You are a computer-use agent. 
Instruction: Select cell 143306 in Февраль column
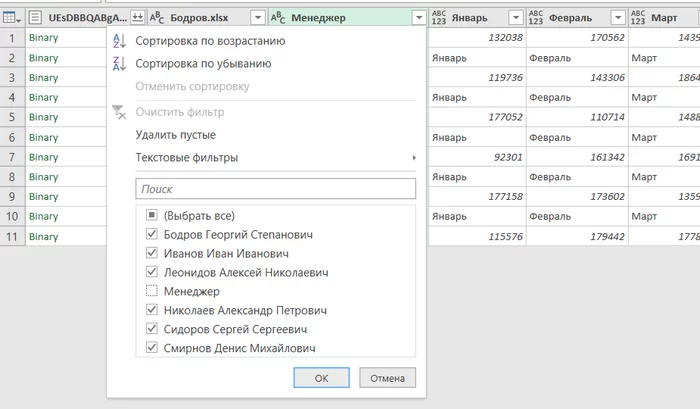577,77
